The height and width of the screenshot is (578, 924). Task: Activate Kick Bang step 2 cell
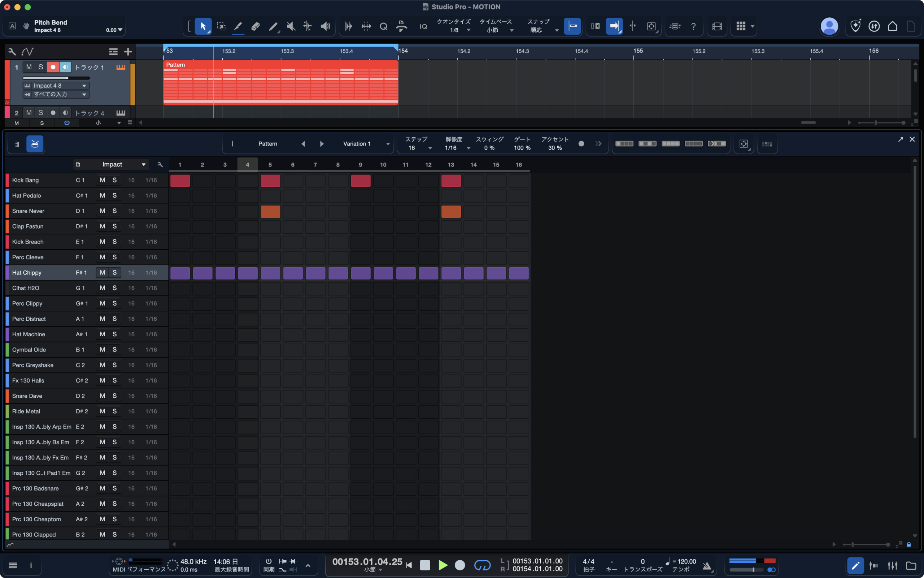[x=202, y=181]
